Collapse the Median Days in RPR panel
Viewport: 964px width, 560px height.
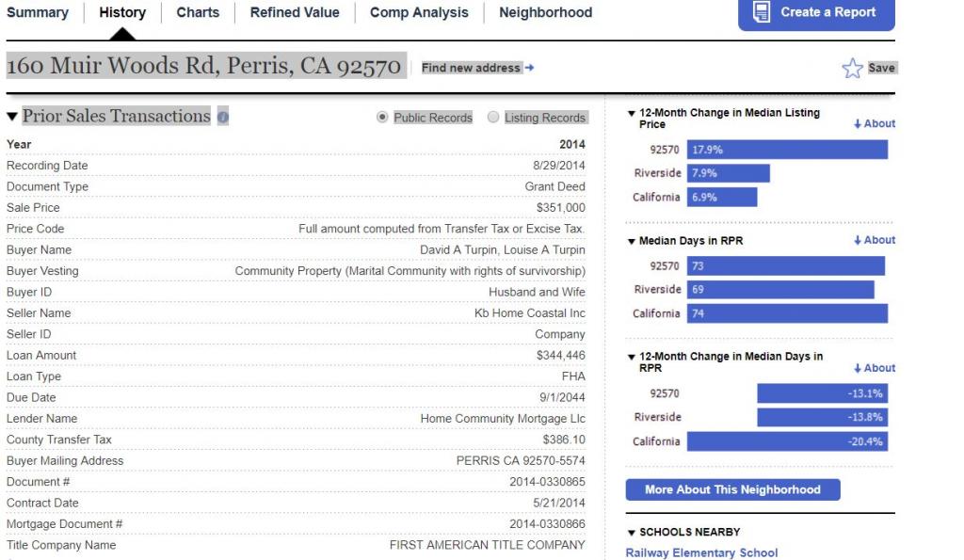(632, 241)
